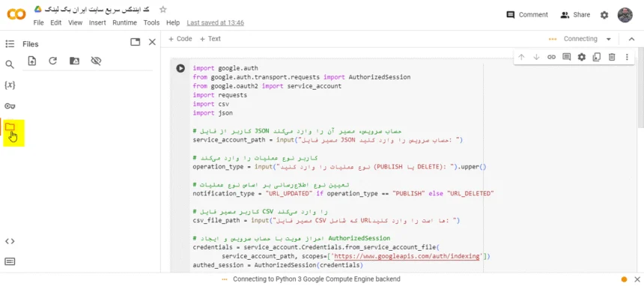Image resolution: width=644 pixels, height=286 pixels.
Task: Add a comment to the cell
Action: click(566, 57)
